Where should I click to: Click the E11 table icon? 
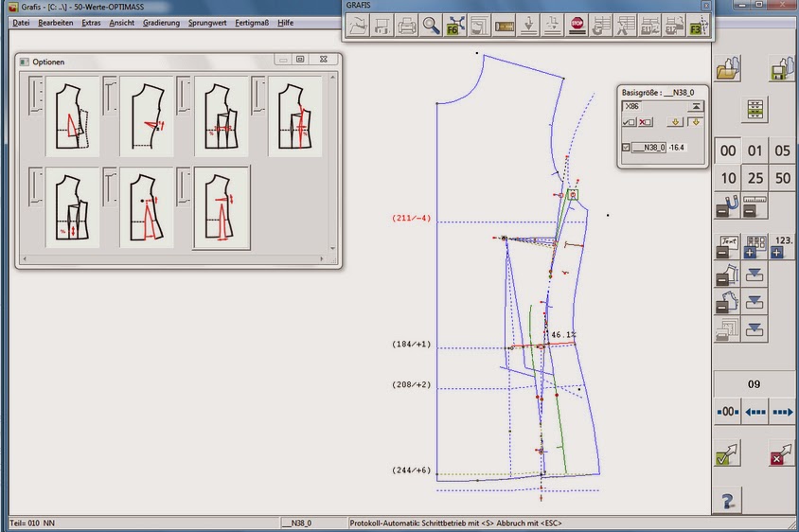pos(650,25)
